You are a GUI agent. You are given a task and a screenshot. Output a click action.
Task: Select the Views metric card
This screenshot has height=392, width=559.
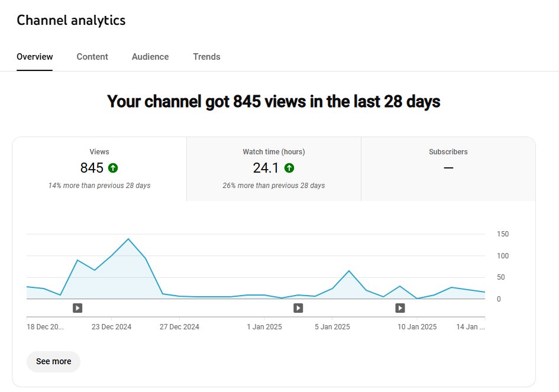[99, 169]
